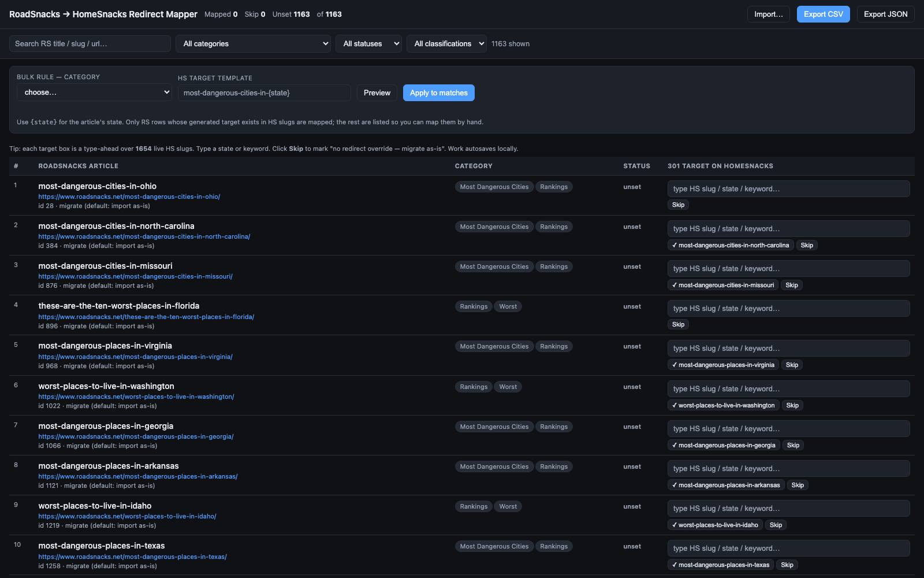The image size is (924, 578).
Task: Click the CATEGORY column header
Action: 474,166
